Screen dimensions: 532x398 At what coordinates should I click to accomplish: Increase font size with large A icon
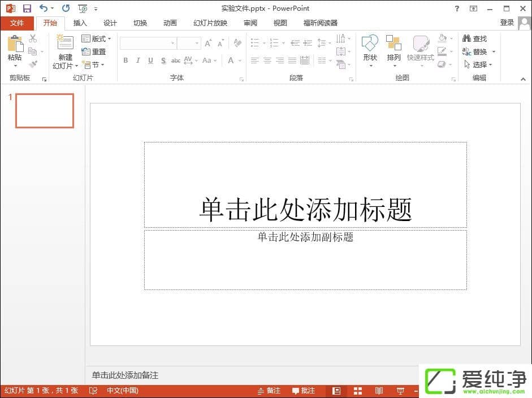coord(208,43)
